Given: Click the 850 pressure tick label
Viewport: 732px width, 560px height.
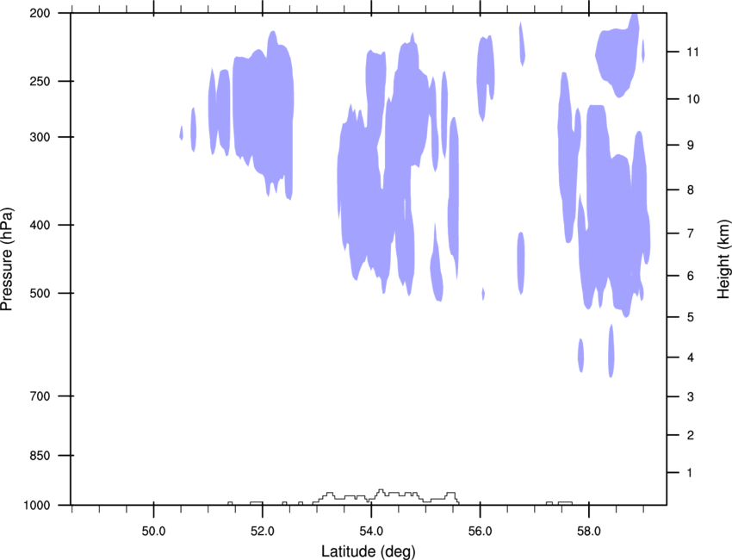Looking at the screenshot, I should pos(40,456).
